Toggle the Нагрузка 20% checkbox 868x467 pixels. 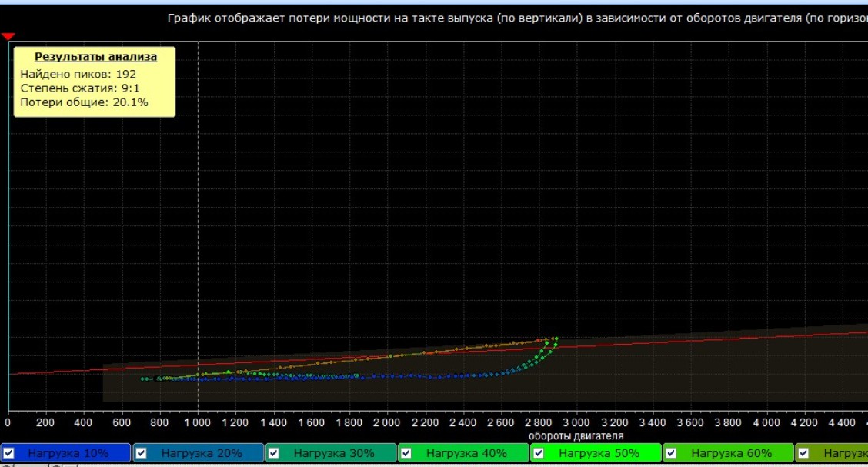(141, 453)
